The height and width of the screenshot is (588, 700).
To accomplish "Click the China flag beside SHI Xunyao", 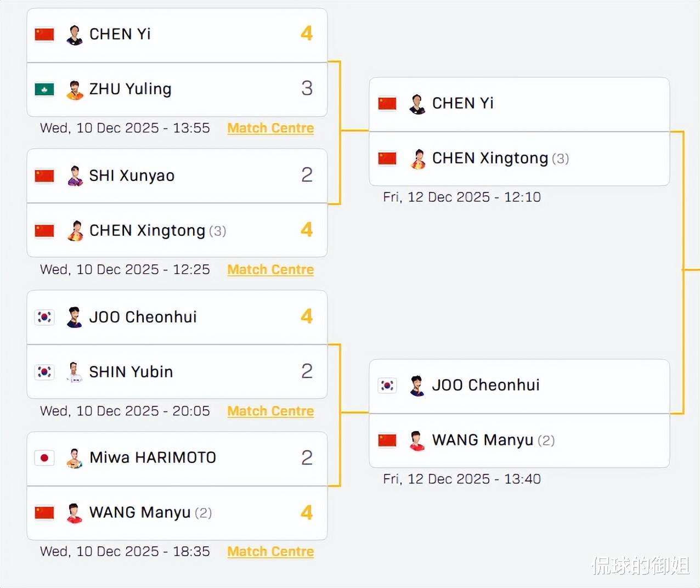I will [x=44, y=176].
